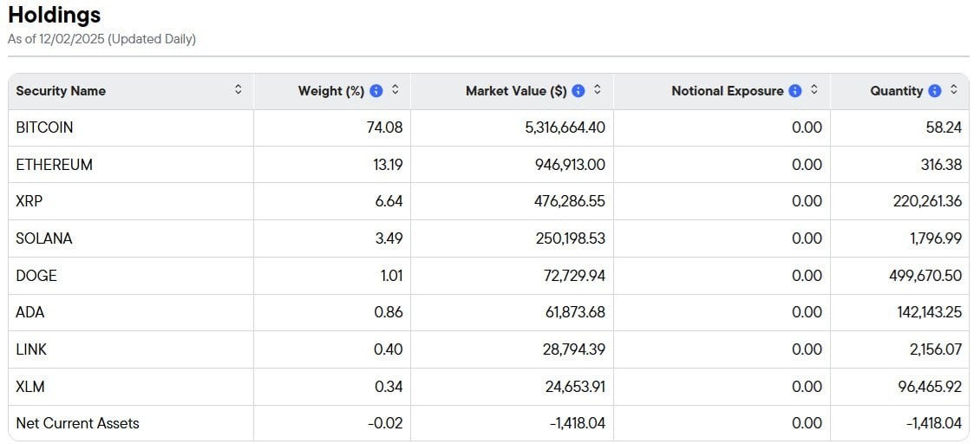Click the info icon beside Weight (%)
This screenshot has height=444, width=980.
376,91
